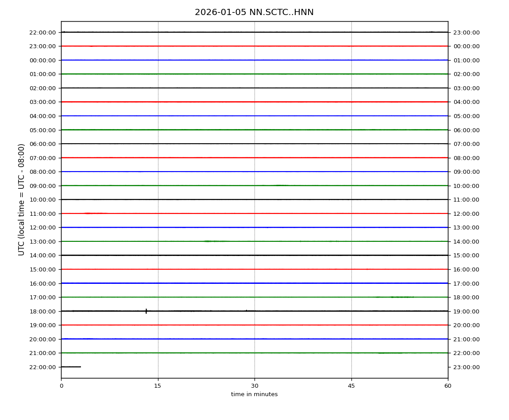This screenshot has height=420, width=509.
Task: Click the left-axis 18:00:00 time label
Action: click(43, 311)
